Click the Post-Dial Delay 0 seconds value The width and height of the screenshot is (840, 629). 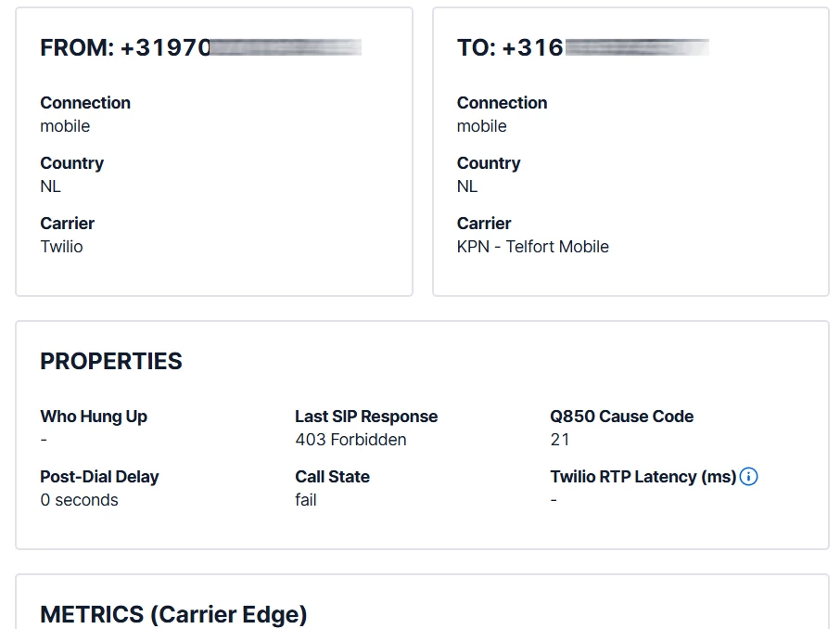[x=79, y=500]
